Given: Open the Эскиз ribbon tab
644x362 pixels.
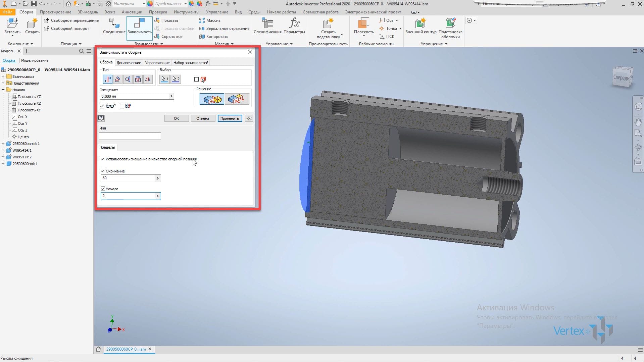Looking at the screenshot, I should [110, 12].
